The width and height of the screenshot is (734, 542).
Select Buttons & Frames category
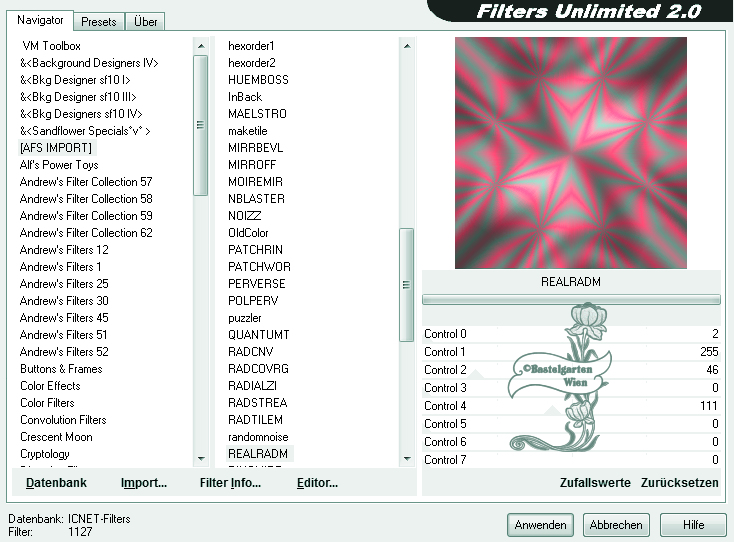point(61,369)
